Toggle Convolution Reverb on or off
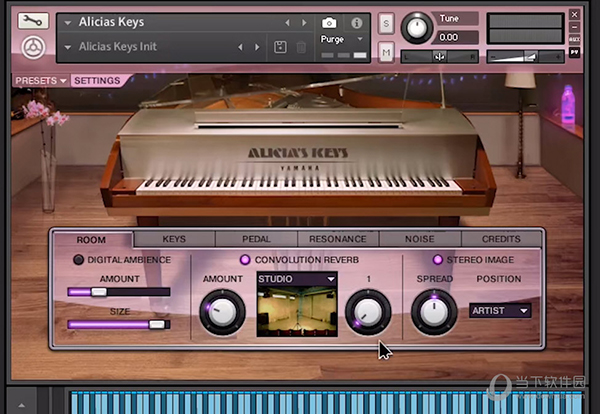 pos(245,260)
